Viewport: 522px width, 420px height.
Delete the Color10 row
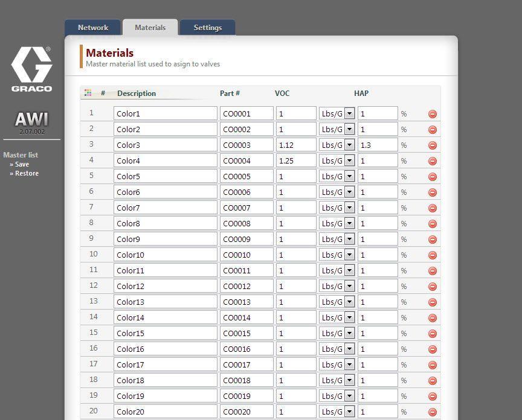pyautogui.click(x=433, y=255)
